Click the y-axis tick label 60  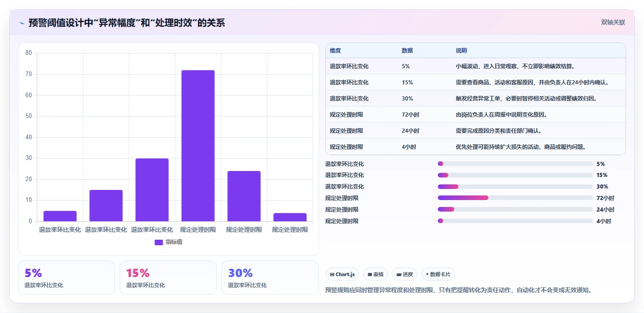pyautogui.click(x=29, y=95)
